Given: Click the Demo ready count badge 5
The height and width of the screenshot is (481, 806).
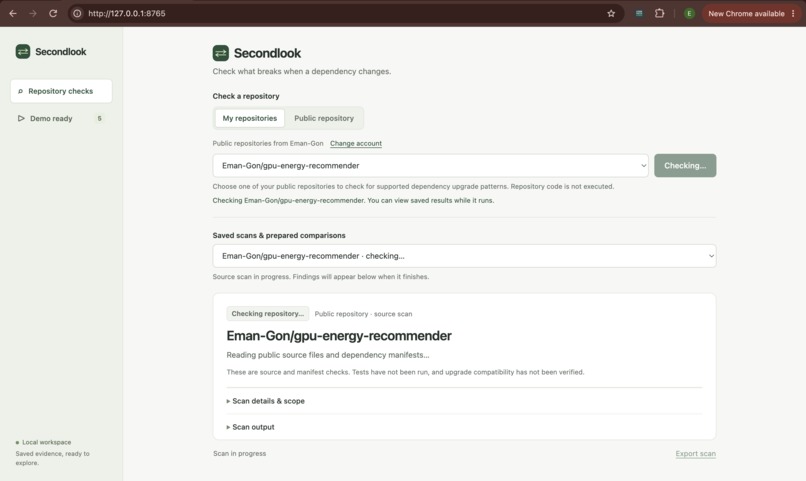Looking at the screenshot, I should point(99,118).
